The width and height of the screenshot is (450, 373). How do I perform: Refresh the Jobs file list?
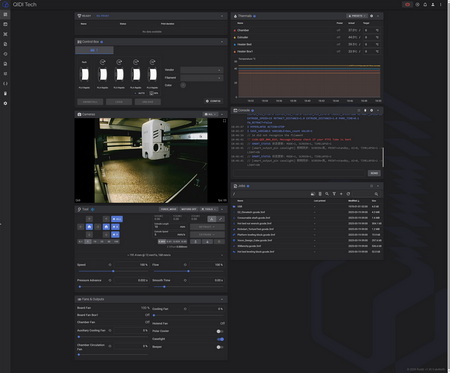click(x=348, y=194)
